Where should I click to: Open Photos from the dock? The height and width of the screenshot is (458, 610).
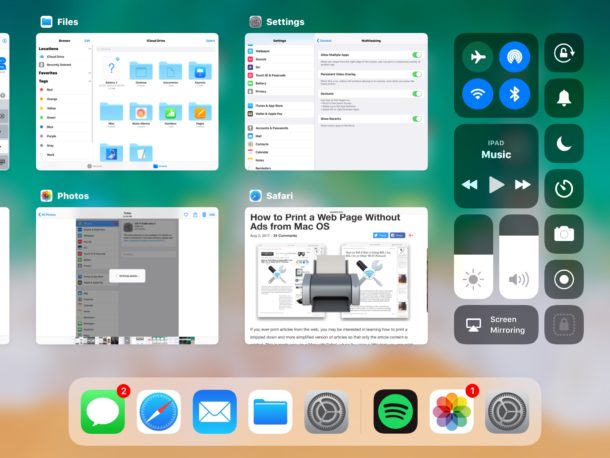[451, 411]
